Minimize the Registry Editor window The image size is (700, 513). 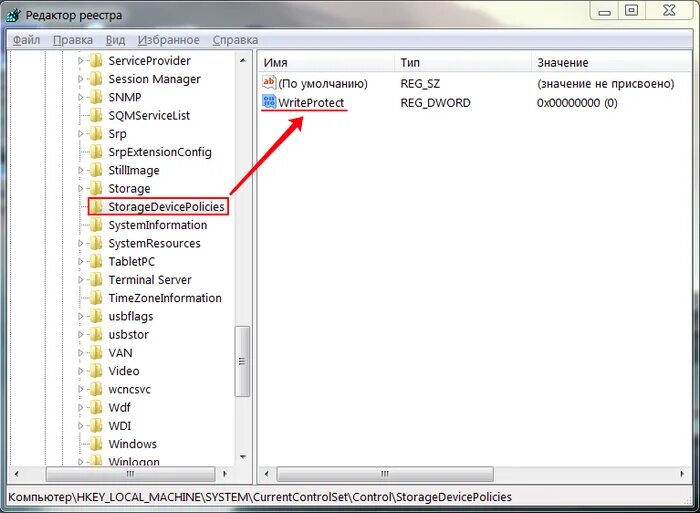604,10
